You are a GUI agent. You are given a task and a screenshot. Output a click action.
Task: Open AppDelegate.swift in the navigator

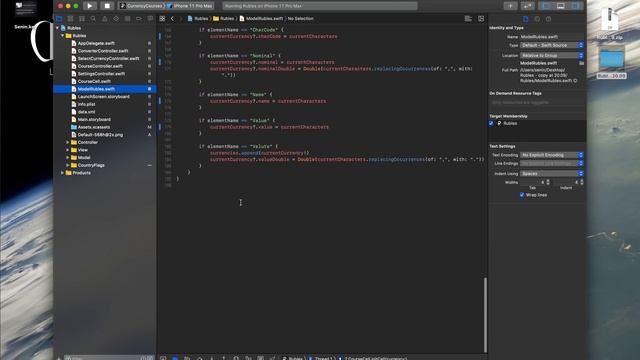click(96, 43)
